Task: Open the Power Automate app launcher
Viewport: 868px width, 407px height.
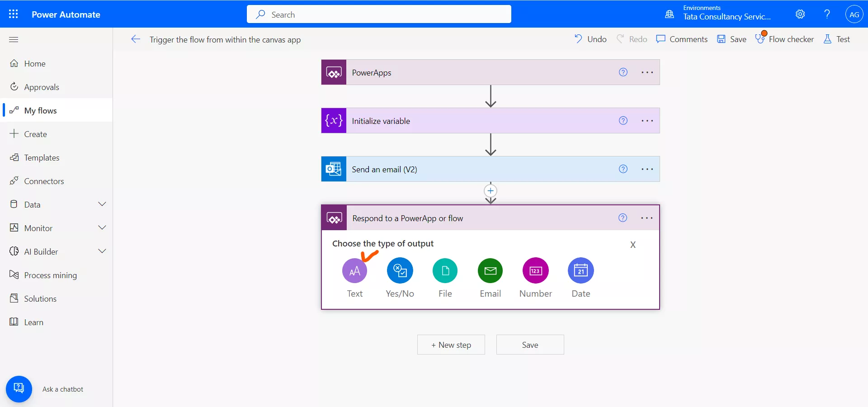Action: pyautogui.click(x=14, y=14)
